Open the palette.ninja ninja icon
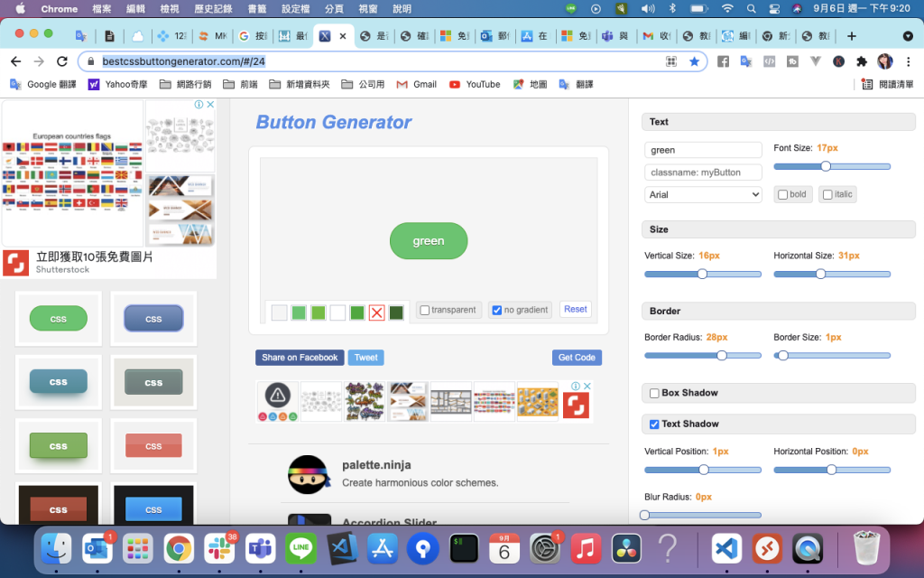 [x=309, y=474]
